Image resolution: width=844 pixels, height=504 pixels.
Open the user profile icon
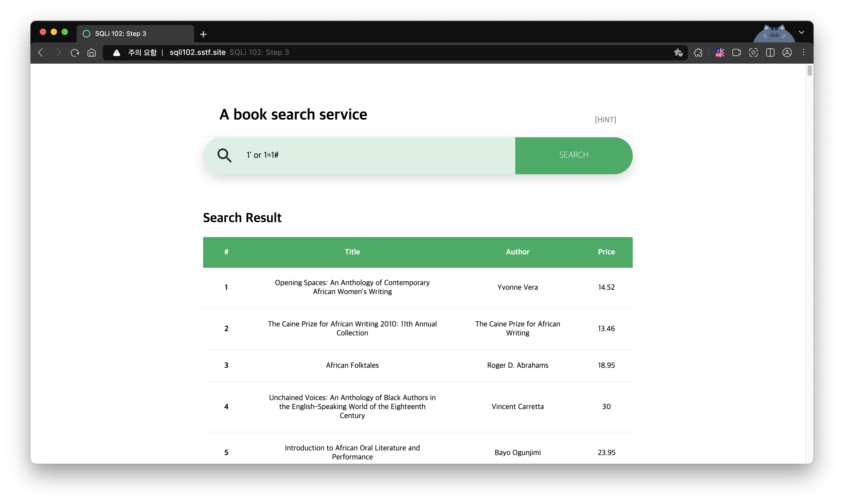click(x=787, y=52)
